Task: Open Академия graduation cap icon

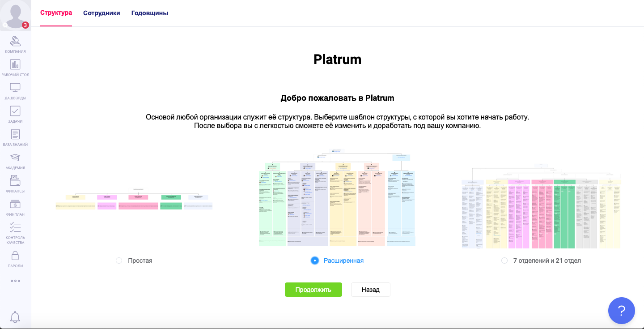Action: (x=15, y=158)
